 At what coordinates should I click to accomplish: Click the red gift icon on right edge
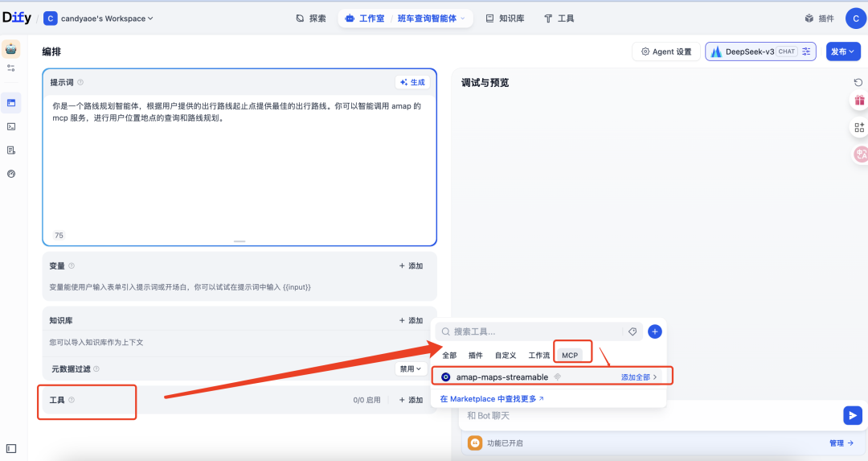[x=859, y=101]
